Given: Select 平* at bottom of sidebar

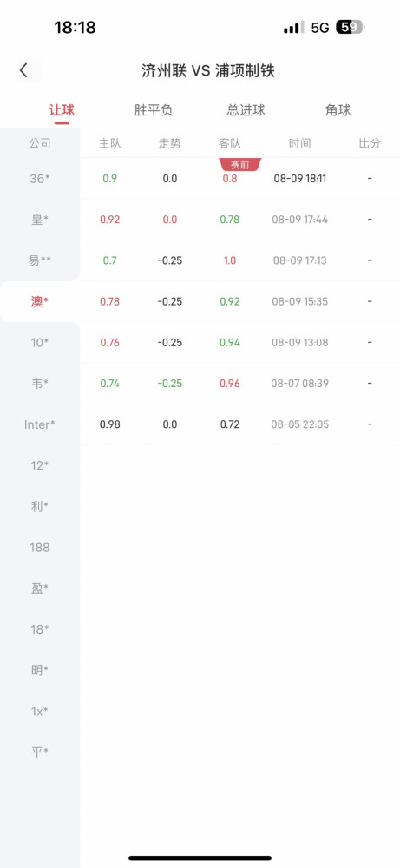Looking at the screenshot, I should (40, 752).
